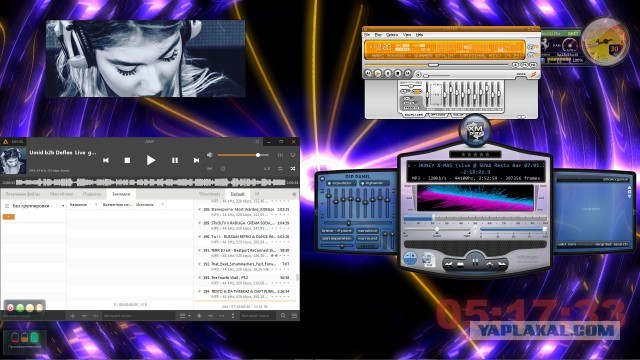Click the AIMP playlist scrollbar
640x360 pixels.
(298, 277)
